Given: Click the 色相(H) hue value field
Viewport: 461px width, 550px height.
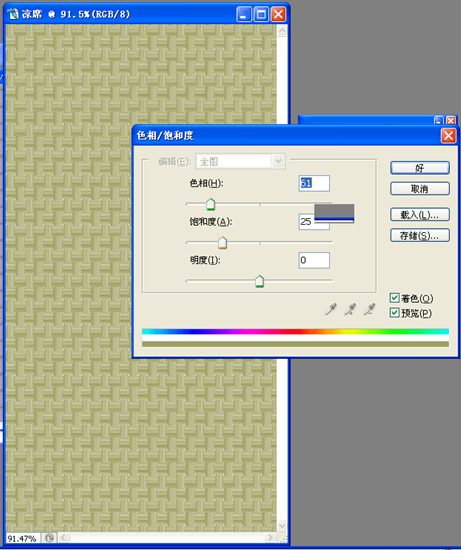Looking at the screenshot, I should pyautogui.click(x=314, y=183).
